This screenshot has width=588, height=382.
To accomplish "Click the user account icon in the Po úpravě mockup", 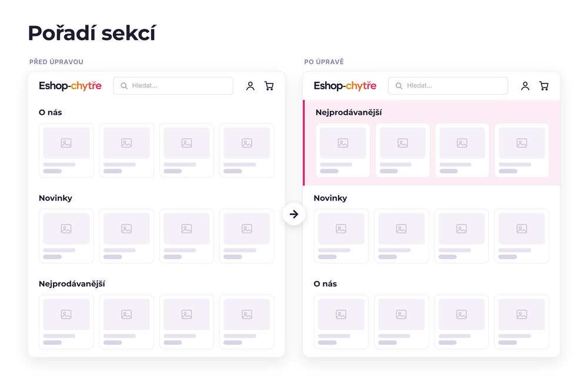I will (x=525, y=86).
